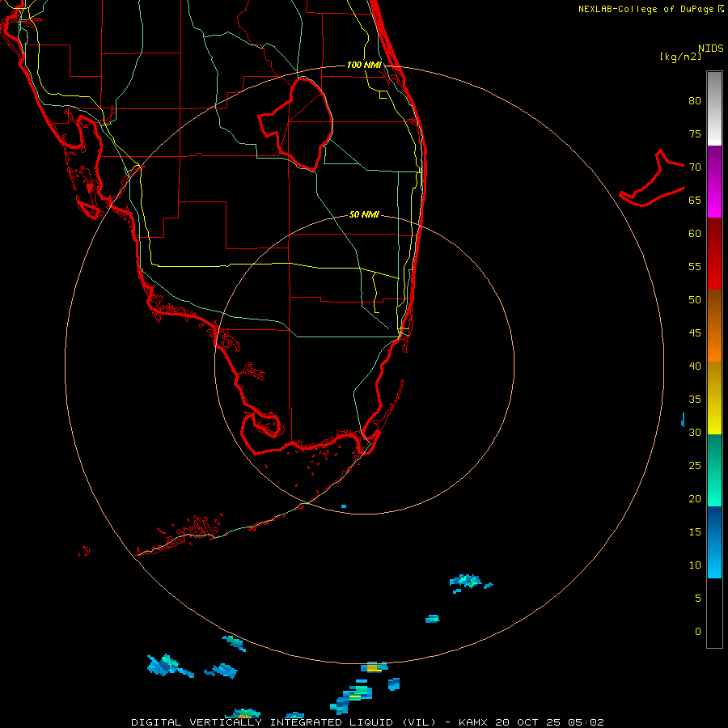Click the dark red segment of color bar
Screen dimensions: 728x728
tap(714, 253)
